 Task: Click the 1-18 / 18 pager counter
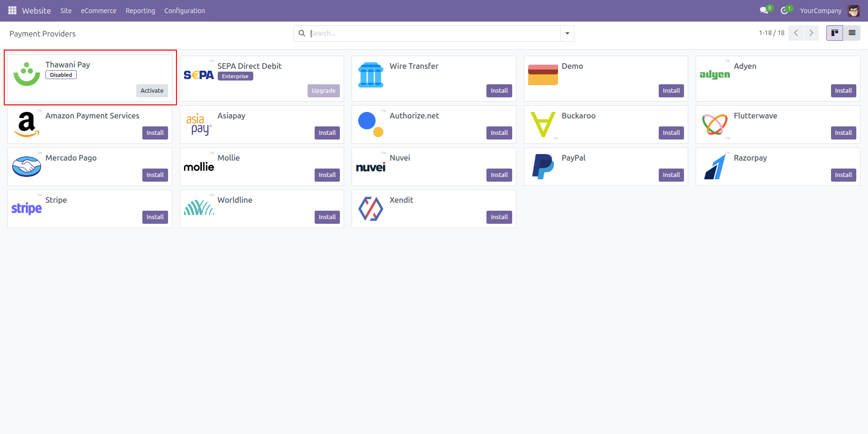(x=772, y=33)
